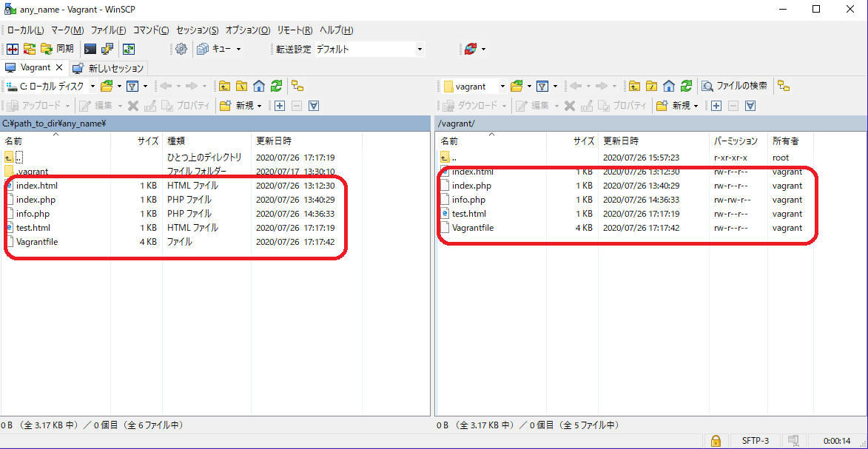Click the green arrows icon right of PuTTY

coord(129,49)
